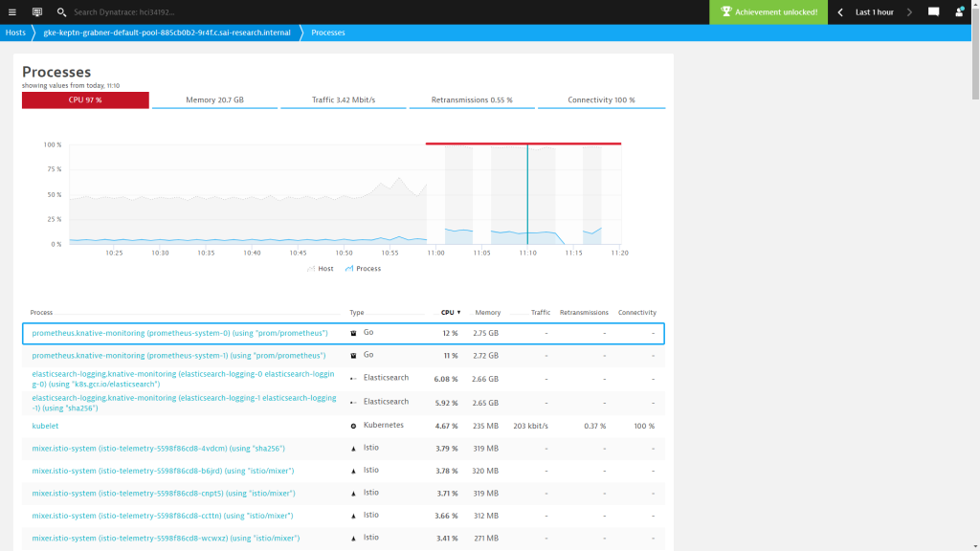
Task: Open the hamburger navigation menu
Action: pos(13,12)
